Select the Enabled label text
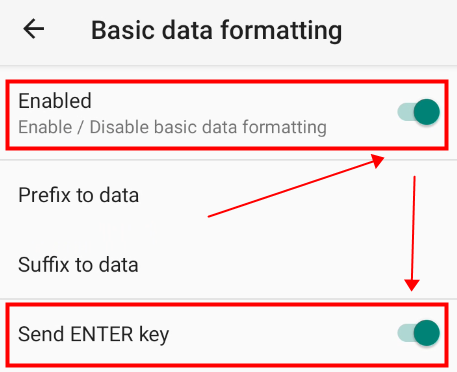The height and width of the screenshot is (372, 457). pos(55,101)
